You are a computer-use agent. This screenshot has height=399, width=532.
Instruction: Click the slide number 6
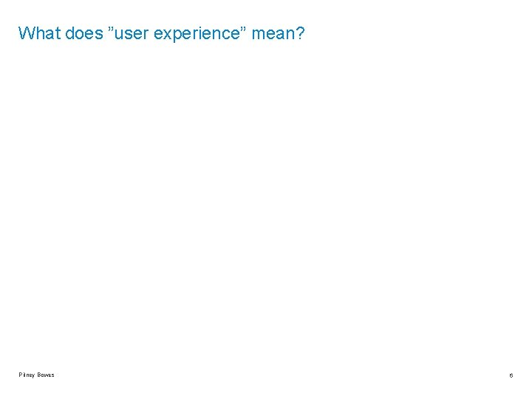511,375
